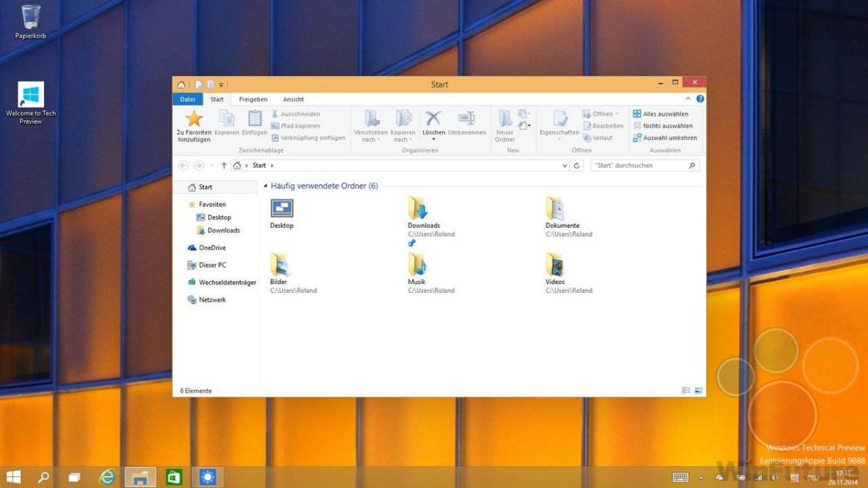Image resolution: width=868 pixels, height=488 pixels.
Task: Click the taskbar search magnifier icon
Action: point(43,477)
